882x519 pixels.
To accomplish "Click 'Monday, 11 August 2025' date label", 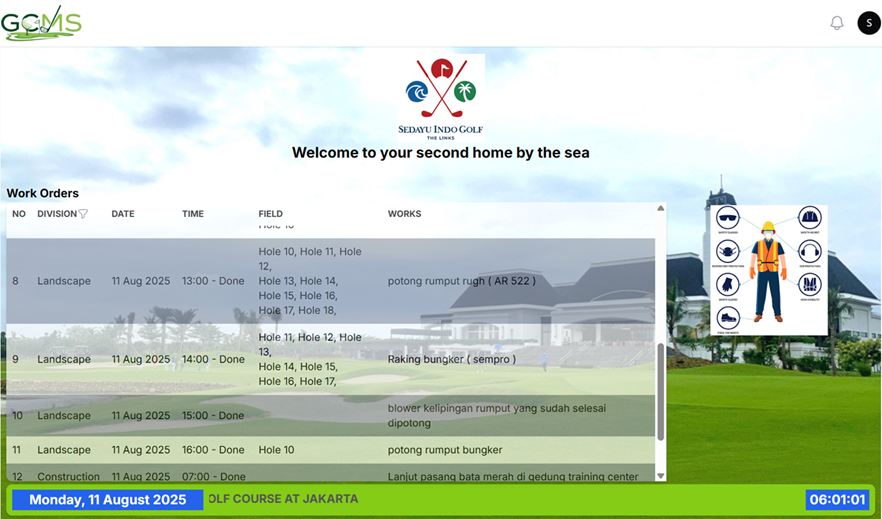I will [107, 500].
